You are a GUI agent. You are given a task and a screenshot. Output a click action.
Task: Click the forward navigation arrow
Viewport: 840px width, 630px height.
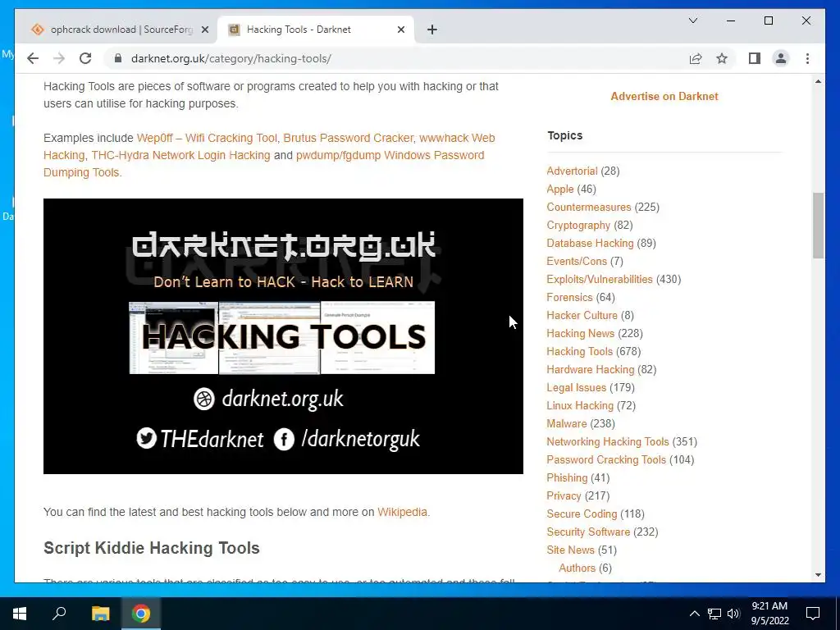(59, 58)
